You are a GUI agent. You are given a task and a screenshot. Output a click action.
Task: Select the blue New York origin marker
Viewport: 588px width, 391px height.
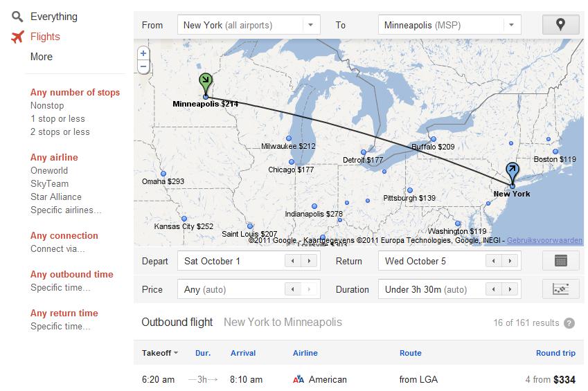(x=513, y=172)
